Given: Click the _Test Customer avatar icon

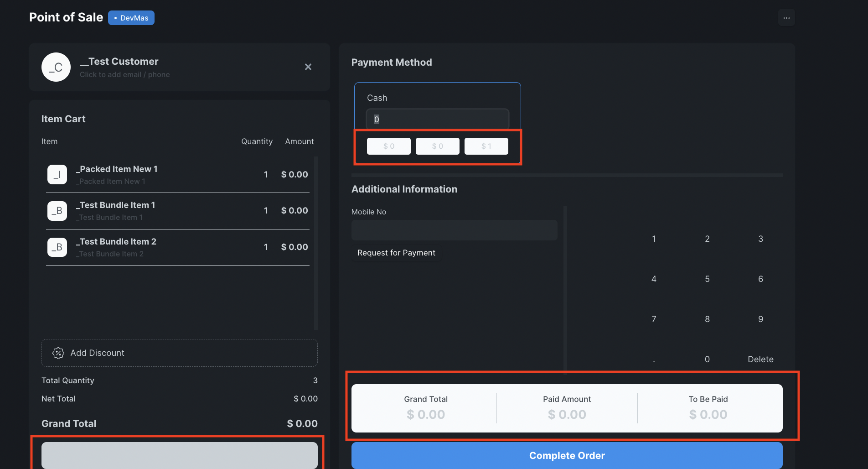Looking at the screenshot, I should tap(56, 67).
